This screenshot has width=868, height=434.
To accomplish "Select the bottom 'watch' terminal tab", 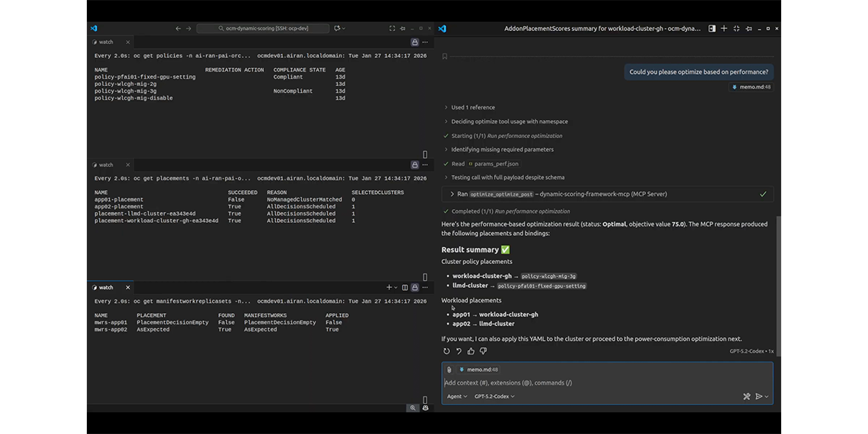I will [x=106, y=287].
